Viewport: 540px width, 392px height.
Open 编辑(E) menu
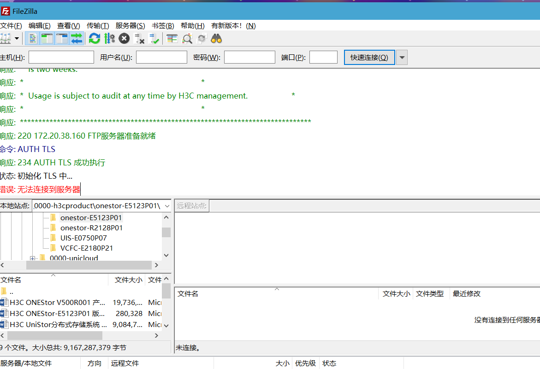pos(39,26)
